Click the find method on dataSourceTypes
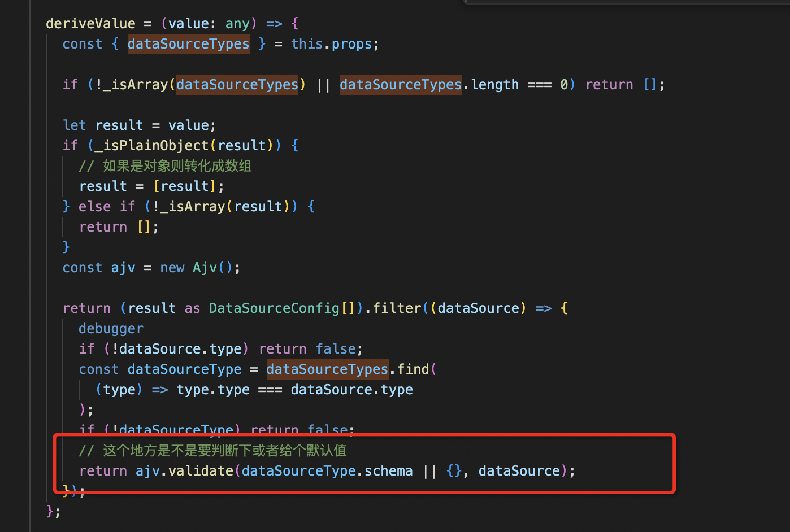The width and height of the screenshot is (790, 532). (414, 369)
